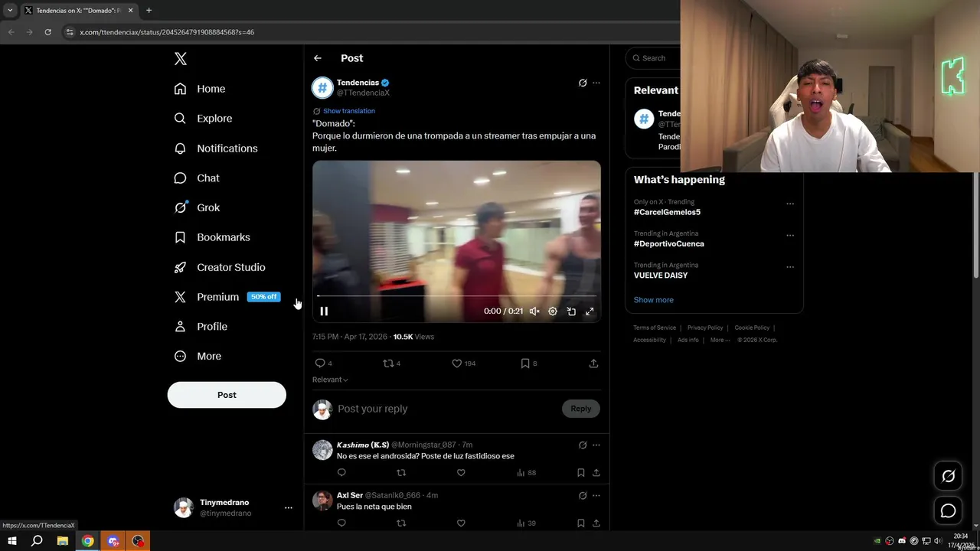This screenshot has height=551, width=980.
Task: Share the Tendencias post
Action: tap(593, 364)
